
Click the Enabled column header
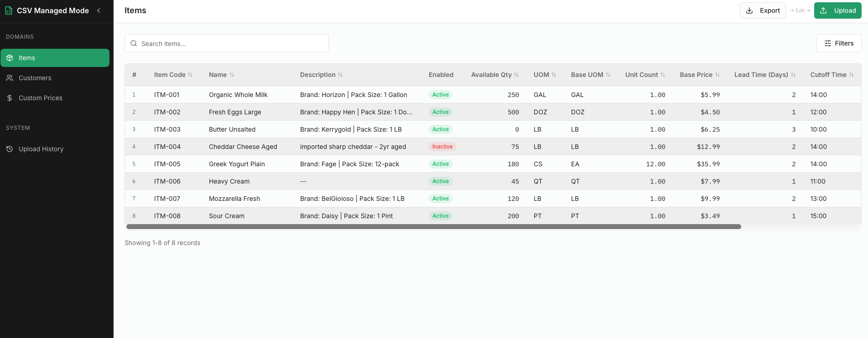pyautogui.click(x=441, y=75)
